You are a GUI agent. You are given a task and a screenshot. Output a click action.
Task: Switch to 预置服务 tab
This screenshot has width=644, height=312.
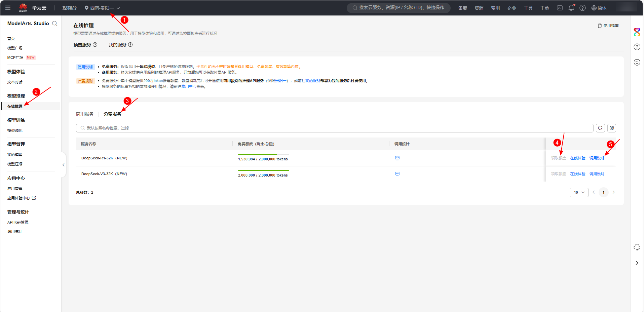tap(82, 45)
